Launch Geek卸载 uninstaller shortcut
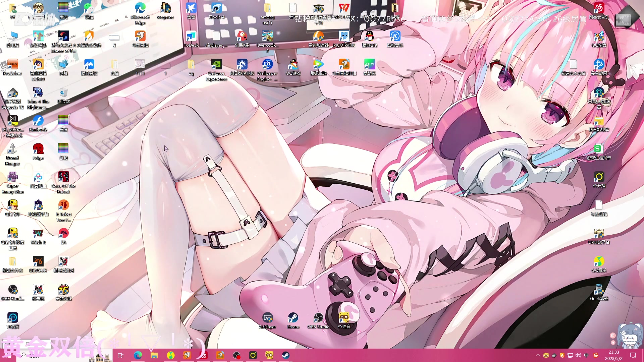The height and width of the screenshot is (362, 644). (x=599, y=292)
